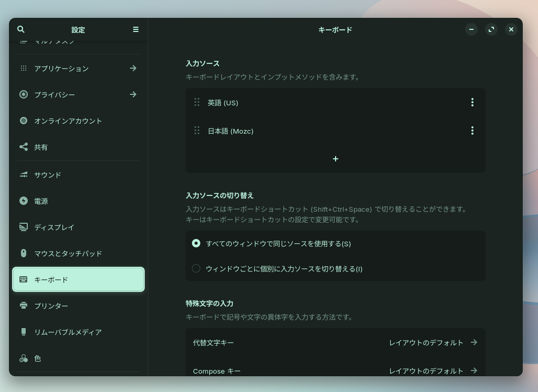The height and width of the screenshot is (392, 538).
Task: Click the マウスとタッチパッド mouse icon
Action: point(23,253)
